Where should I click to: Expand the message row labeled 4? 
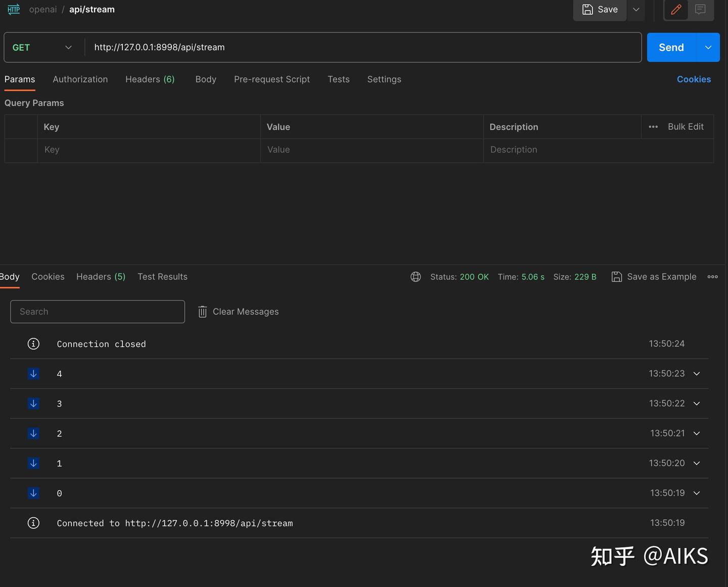tap(696, 373)
